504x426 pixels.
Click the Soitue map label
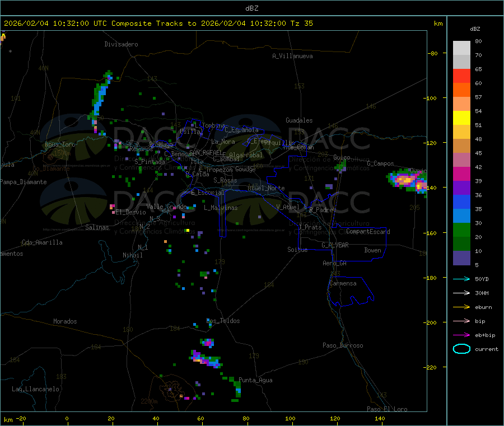[x=297, y=250]
